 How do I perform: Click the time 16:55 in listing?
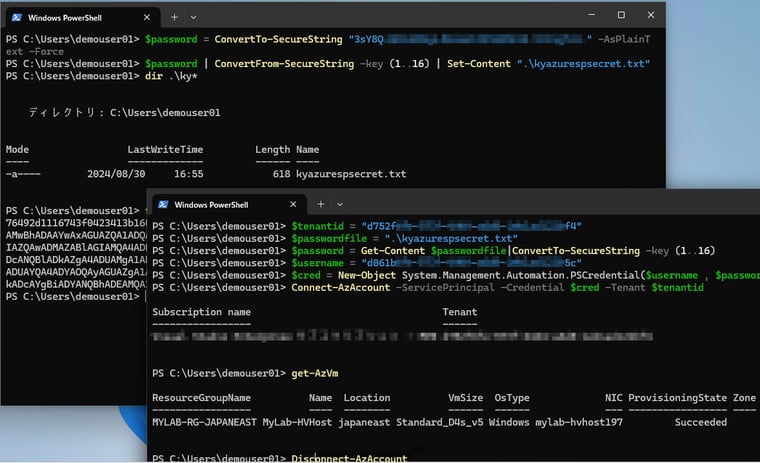coord(189,174)
